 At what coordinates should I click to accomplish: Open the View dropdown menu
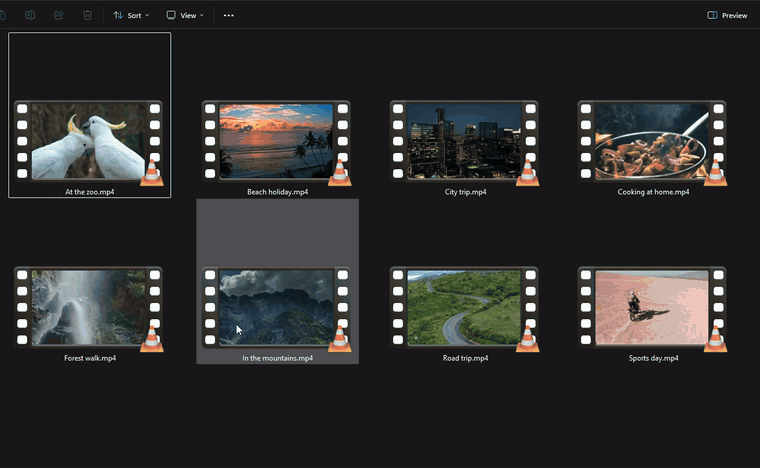point(185,15)
